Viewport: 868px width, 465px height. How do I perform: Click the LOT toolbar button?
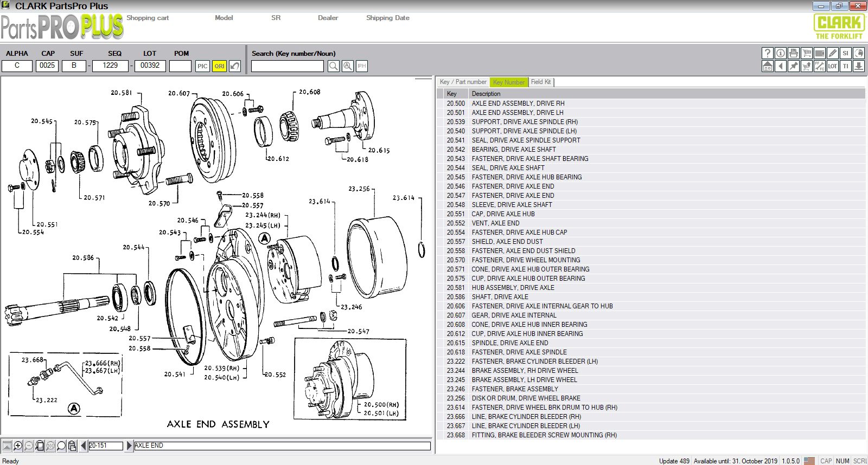point(833,66)
